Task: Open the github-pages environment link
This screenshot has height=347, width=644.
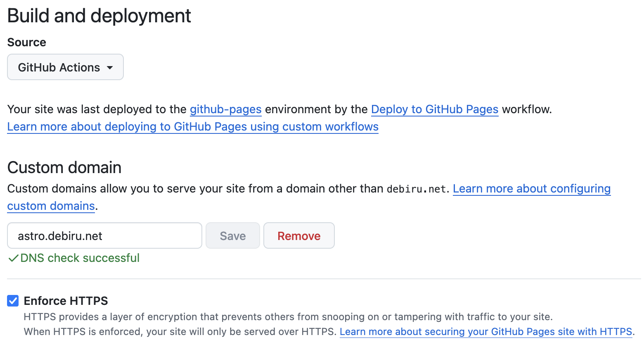Action: pyautogui.click(x=225, y=109)
